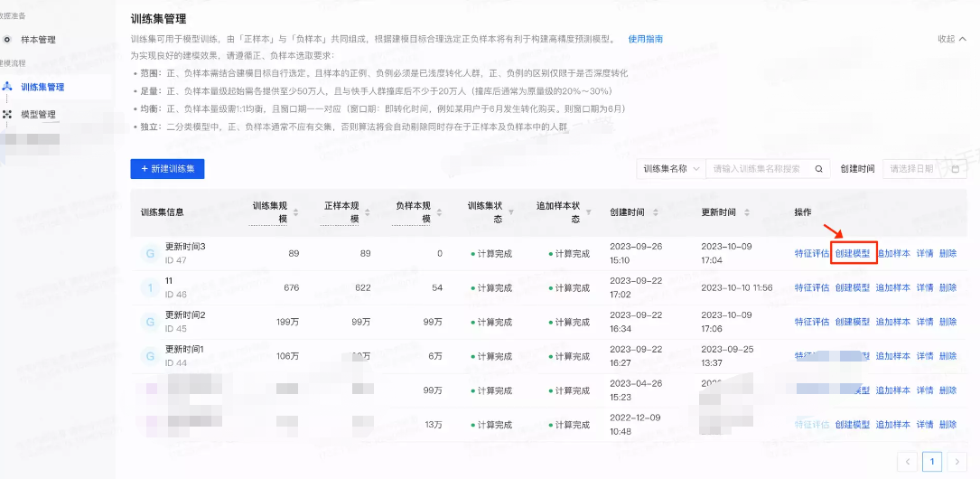
Task: Click the 676 训练集规模 value
Action: coord(291,287)
